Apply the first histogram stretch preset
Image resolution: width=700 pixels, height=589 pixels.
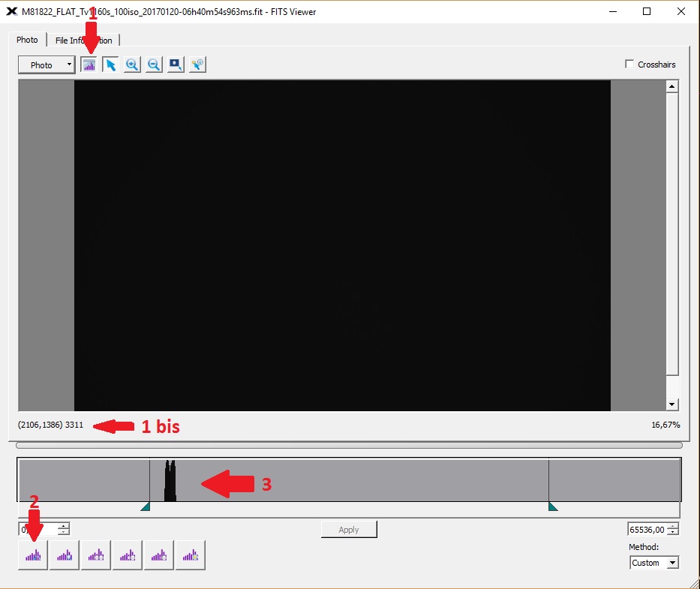[33, 555]
